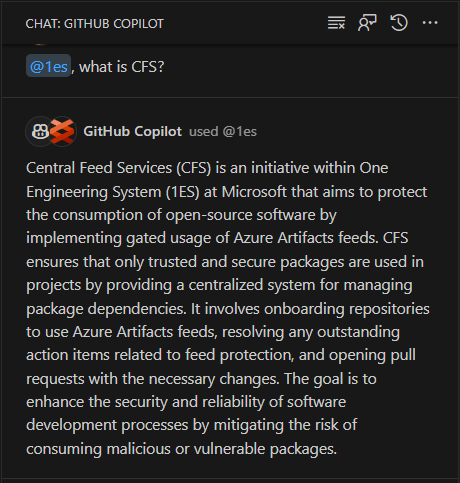Click the question text "what is CFS?"
Viewport: 460px width, 483px height.
click(x=122, y=67)
